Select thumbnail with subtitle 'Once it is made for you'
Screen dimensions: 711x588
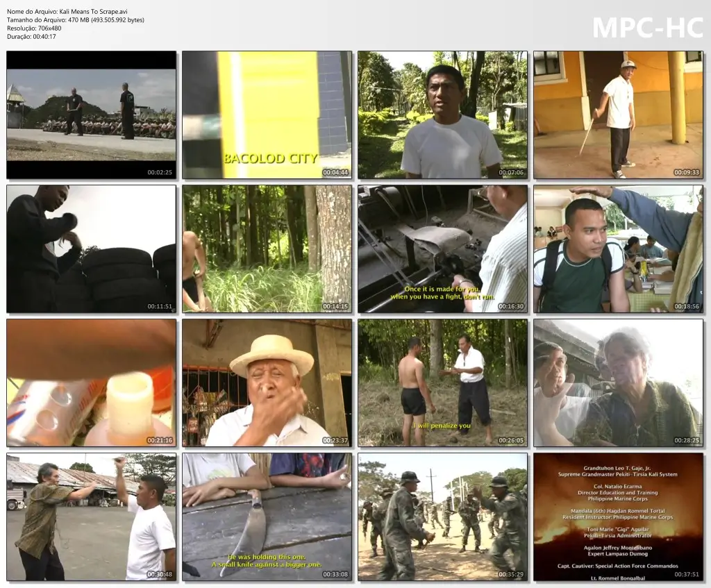pos(442,249)
